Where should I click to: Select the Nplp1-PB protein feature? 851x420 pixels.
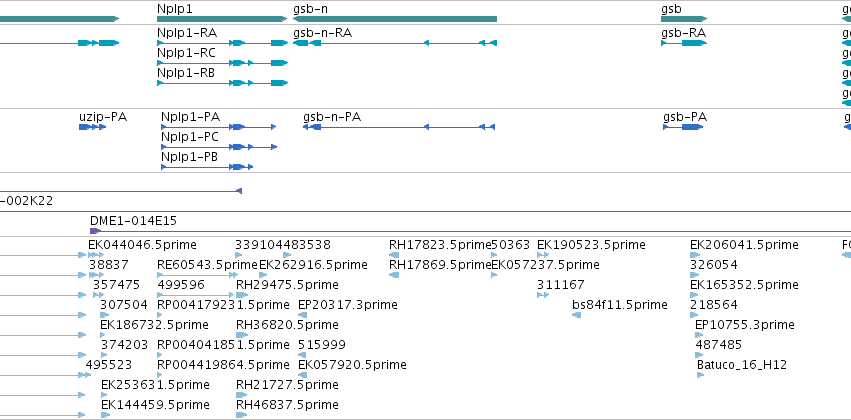(207, 167)
